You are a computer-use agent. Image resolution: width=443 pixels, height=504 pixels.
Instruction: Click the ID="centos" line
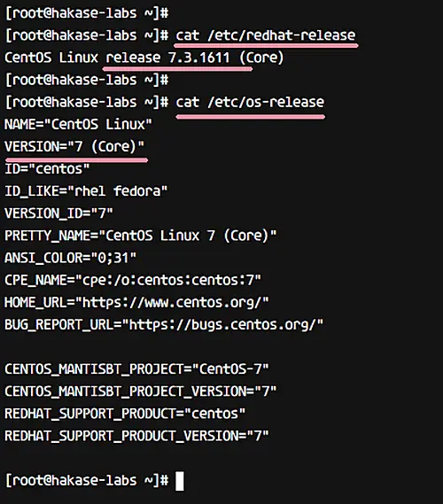click(47, 169)
